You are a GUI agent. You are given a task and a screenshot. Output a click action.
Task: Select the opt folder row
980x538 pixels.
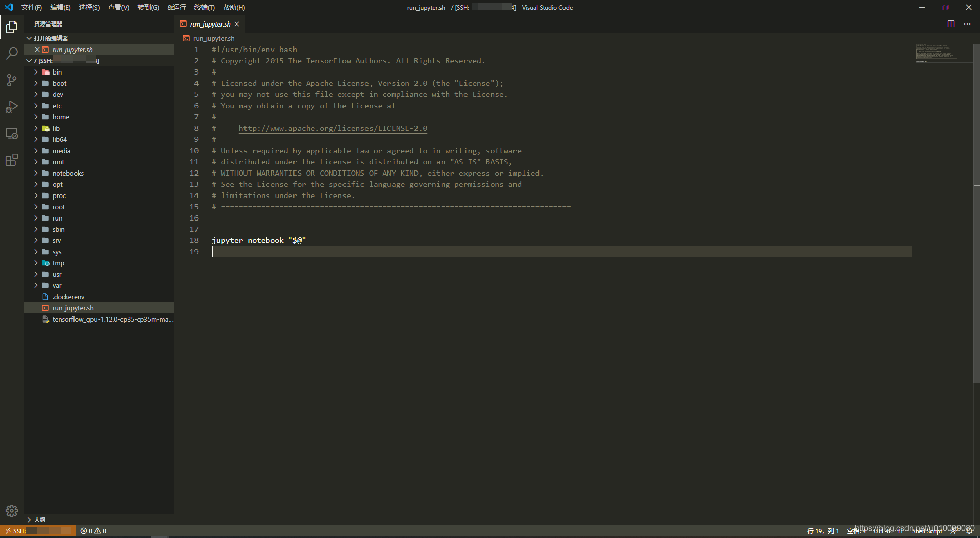point(99,184)
